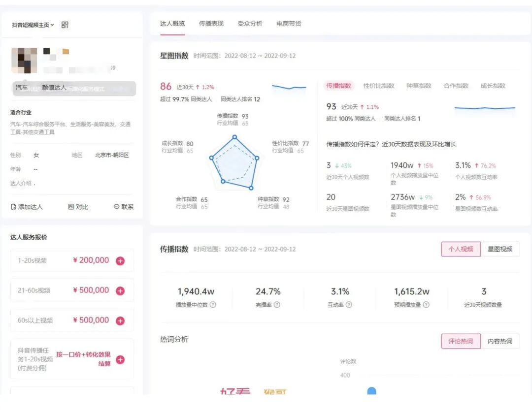Viewport: 532px width, 413px height.
Task: Click the 24.7% 完播率 value
Action: [268, 291]
